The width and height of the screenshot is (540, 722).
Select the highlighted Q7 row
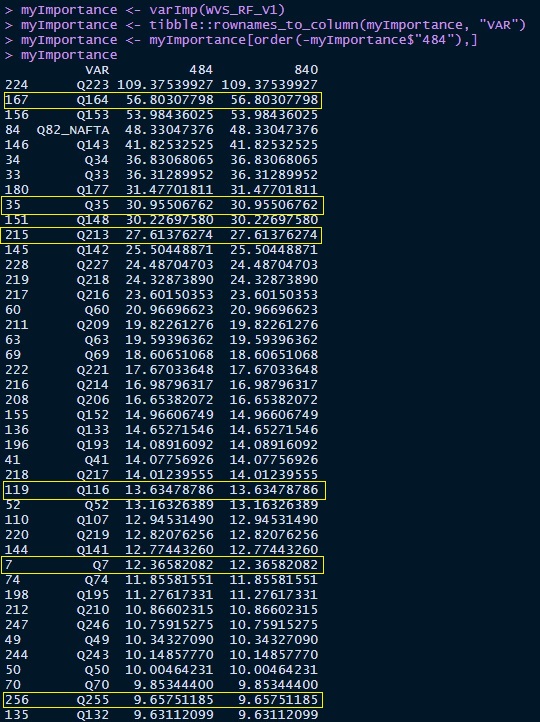click(x=163, y=565)
